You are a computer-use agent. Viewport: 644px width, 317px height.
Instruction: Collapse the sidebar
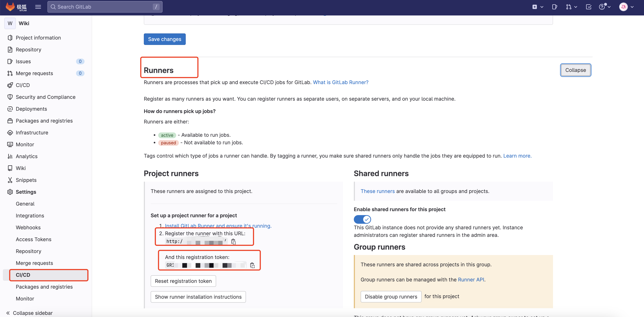tap(29, 313)
